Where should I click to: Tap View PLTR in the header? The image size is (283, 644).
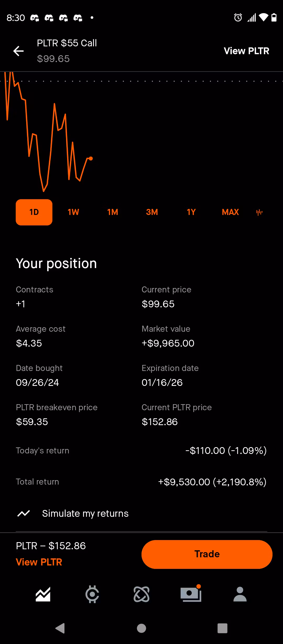[246, 51]
